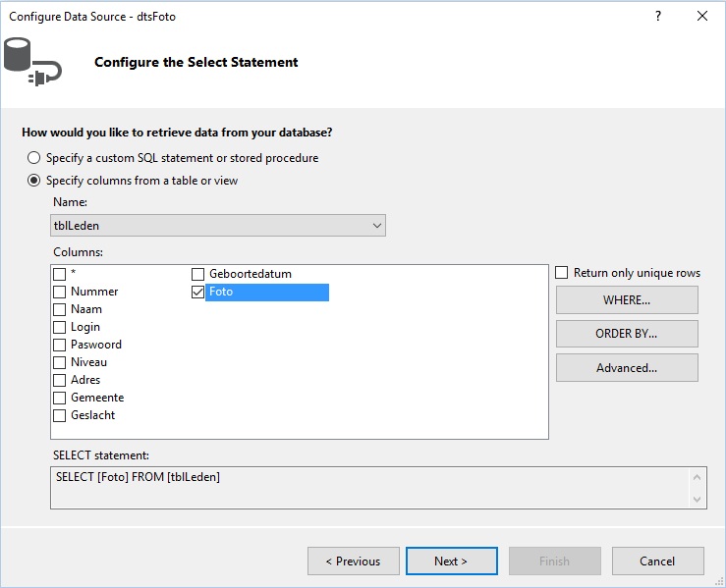726x588 pixels.
Task: Click the database plug wizard icon
Action: (x=32, y=62)
